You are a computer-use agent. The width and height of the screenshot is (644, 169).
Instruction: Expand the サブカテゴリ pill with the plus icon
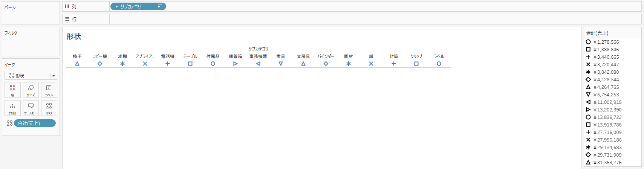pos(116,6)
